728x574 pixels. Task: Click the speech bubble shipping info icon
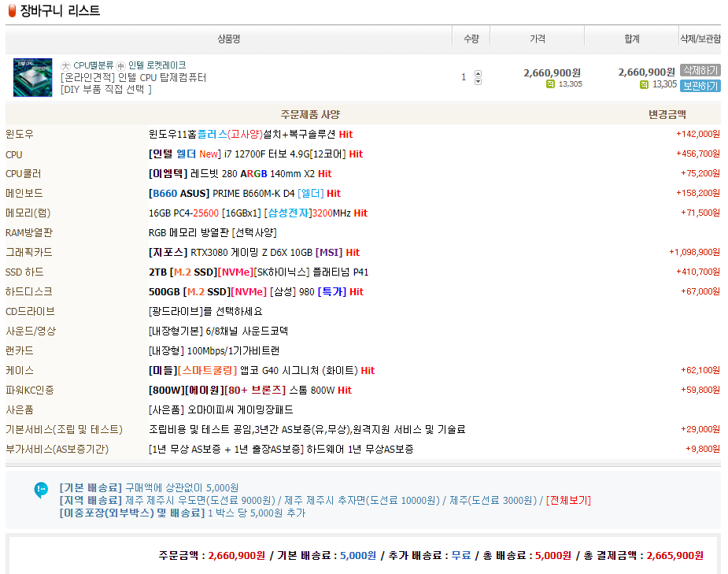[x=41, y=490]
